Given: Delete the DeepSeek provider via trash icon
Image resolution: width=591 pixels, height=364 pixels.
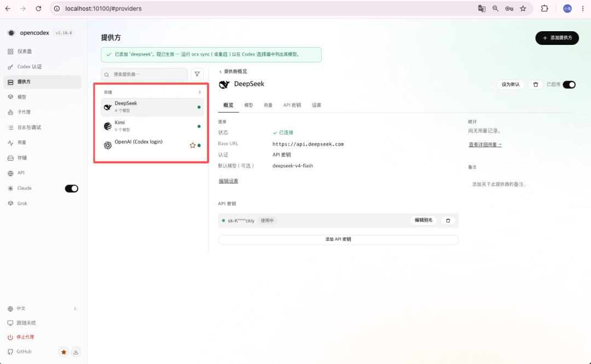Looking at the screenshot, I should [x=536, y=84].
